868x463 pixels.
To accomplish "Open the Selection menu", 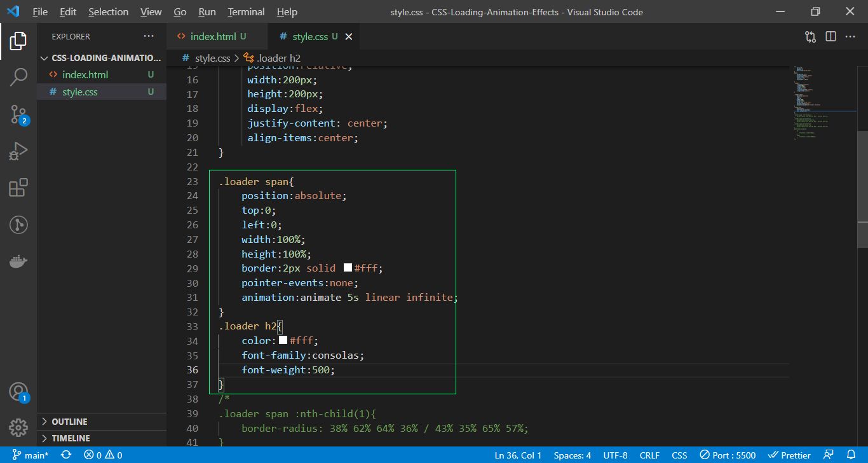I will 108,11.
